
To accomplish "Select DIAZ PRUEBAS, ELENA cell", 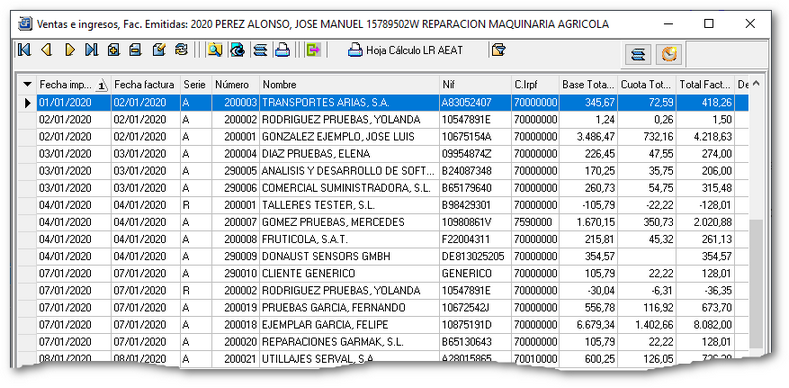I will point(349,154).
